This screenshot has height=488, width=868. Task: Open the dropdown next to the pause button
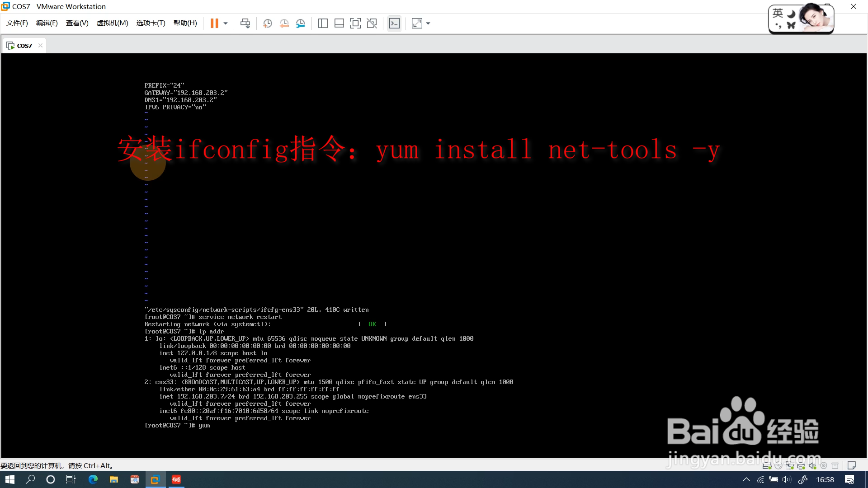(x=226, y=23)
